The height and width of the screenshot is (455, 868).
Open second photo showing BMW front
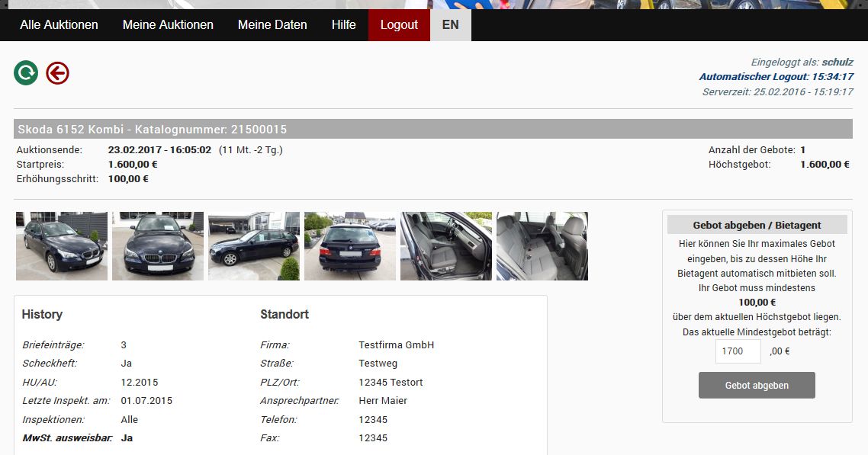(158, 246)
